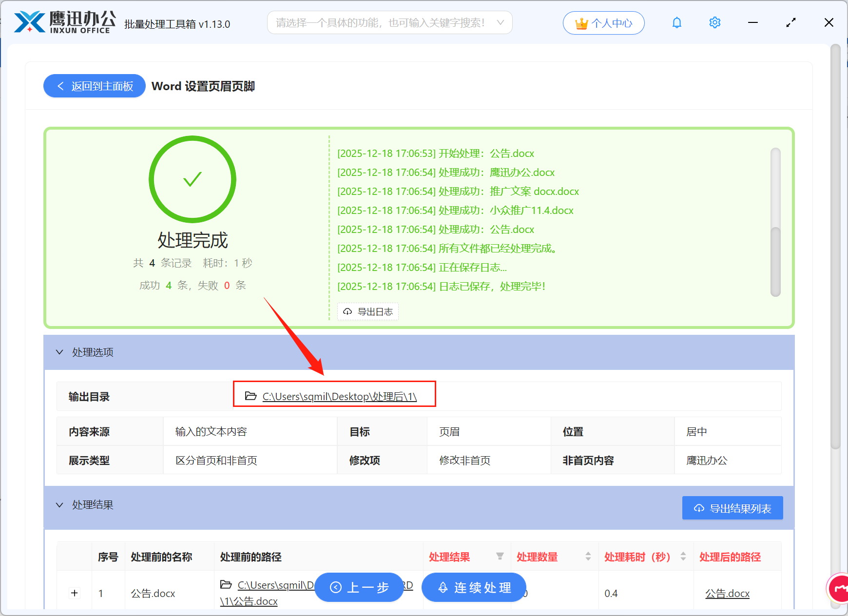Screen dimensions: 848x616
Task: Click the filter icon on the 处理结果 column
Action: tap(501, 556)
